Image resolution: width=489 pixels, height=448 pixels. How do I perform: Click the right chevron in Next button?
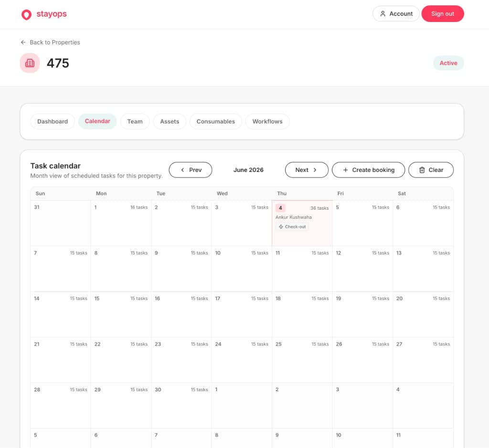315,170
